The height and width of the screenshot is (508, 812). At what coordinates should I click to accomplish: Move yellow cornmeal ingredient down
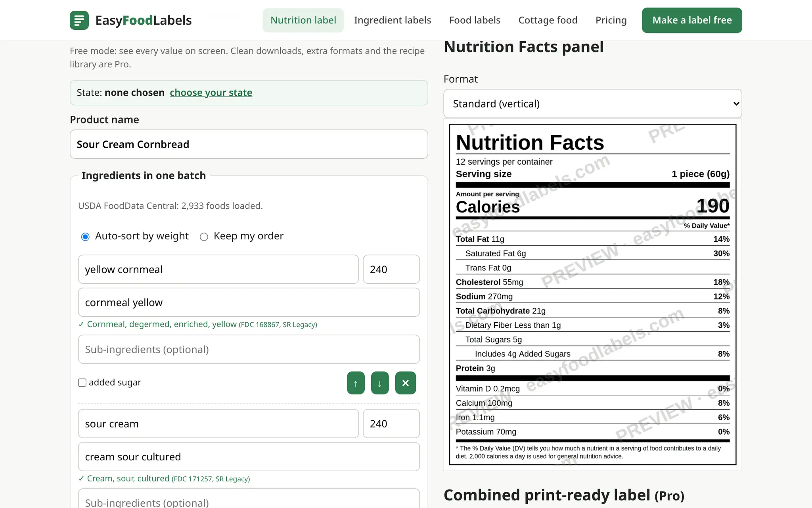coord(380,383)
